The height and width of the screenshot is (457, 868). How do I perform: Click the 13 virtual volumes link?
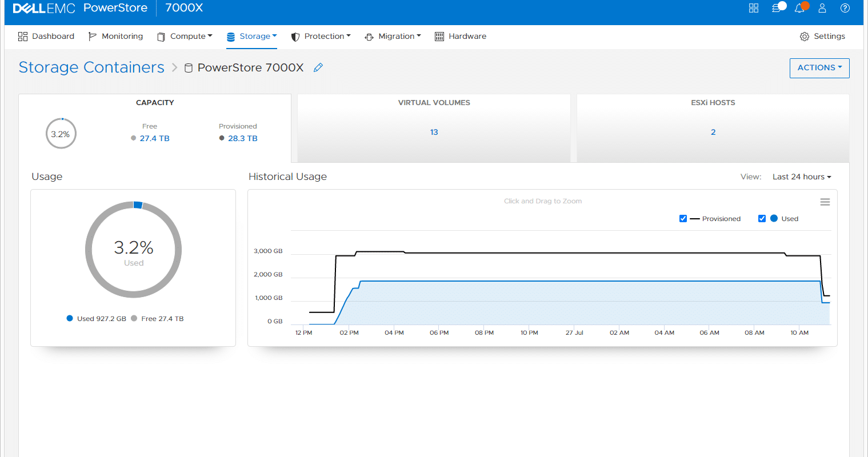click(x=434, y=133)
